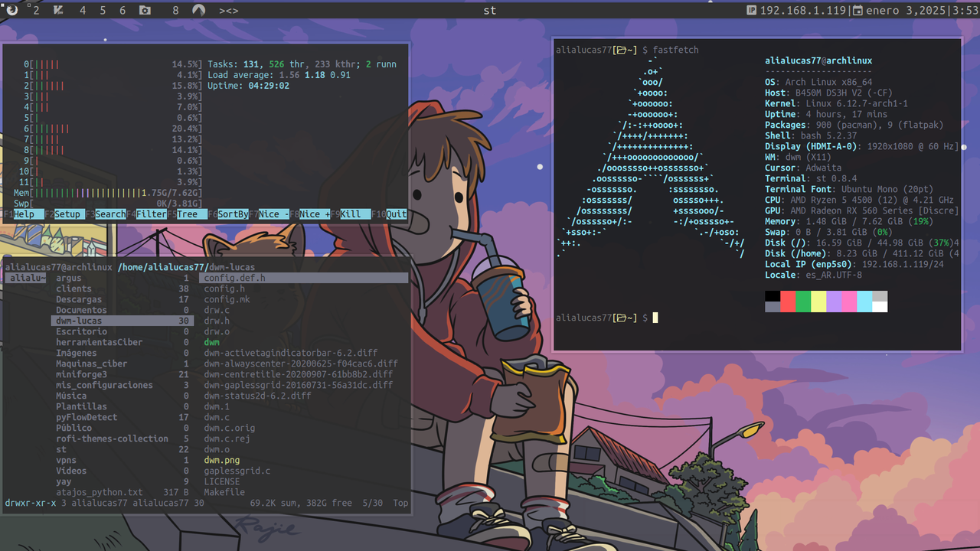Image resolution: width=980 pixels, height=551 pixels.
Task: Click Search in the htop function bar
Action: 110,214
